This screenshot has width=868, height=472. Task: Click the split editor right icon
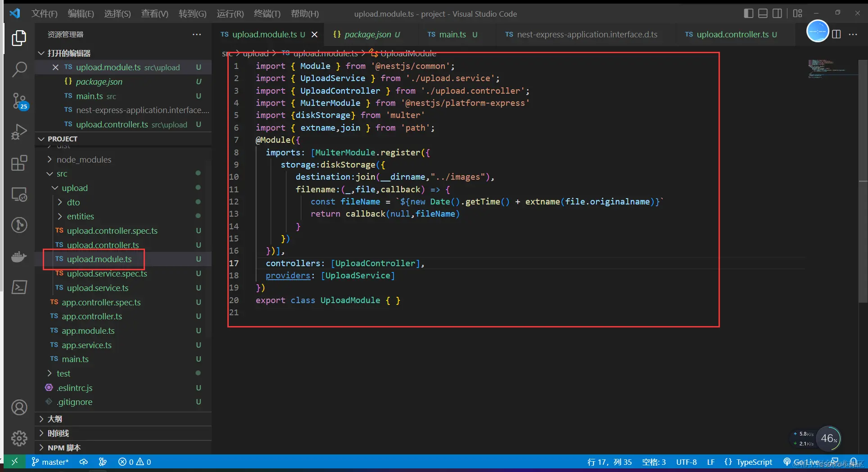coord(836,34)
